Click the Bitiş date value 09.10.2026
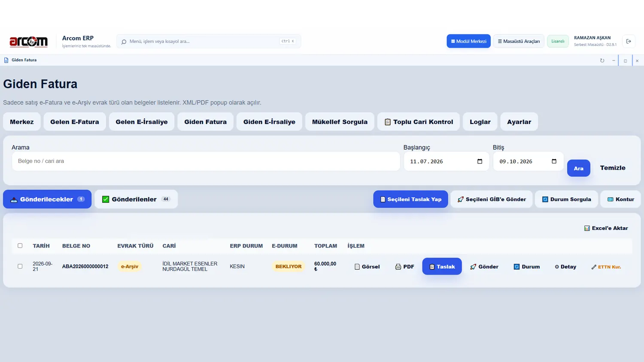 click(x=516, y=162)
